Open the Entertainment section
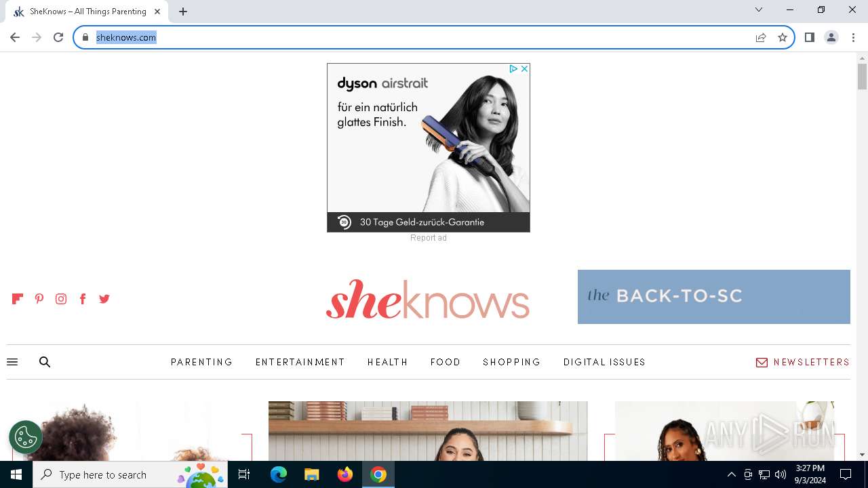Viewport: 868px width, 488px height. click(x=300, y=362)
